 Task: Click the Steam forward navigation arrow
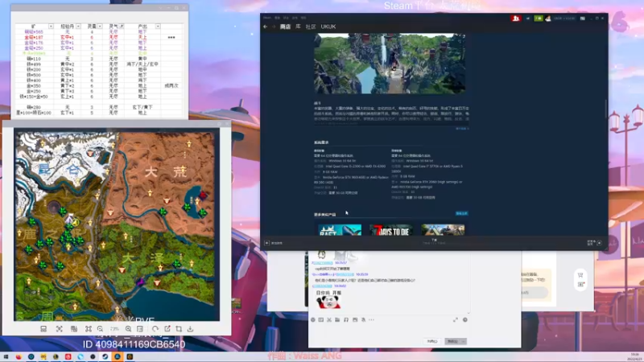point(274,27)
